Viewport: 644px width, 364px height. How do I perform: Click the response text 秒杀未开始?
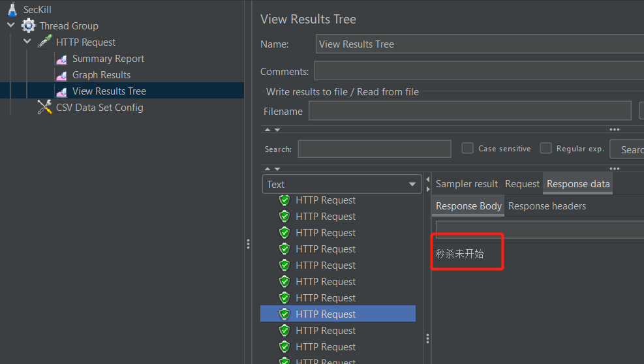[x=459, y=254]
